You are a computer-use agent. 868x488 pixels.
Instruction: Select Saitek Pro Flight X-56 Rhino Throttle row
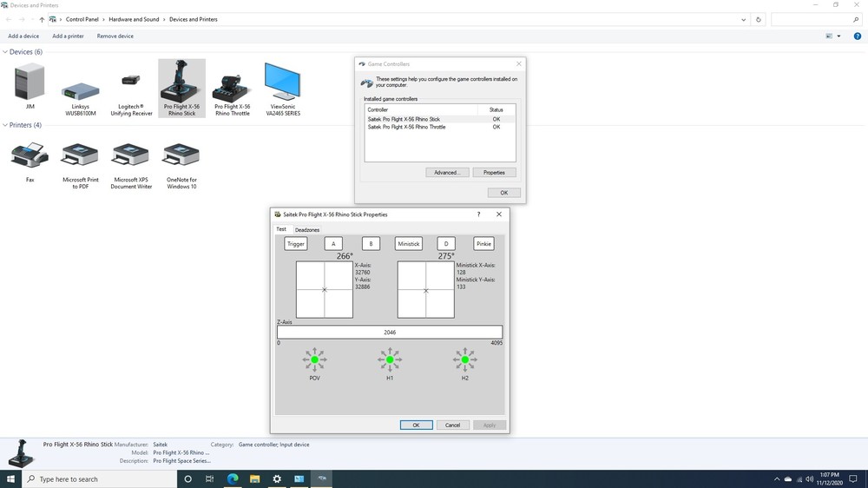pos(440,127)
